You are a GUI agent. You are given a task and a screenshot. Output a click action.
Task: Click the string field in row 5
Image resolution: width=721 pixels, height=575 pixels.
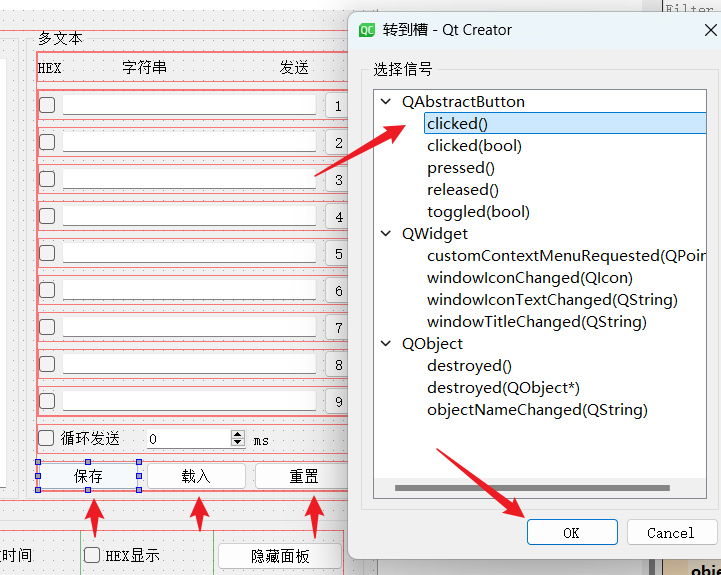[x=189, y=253]
